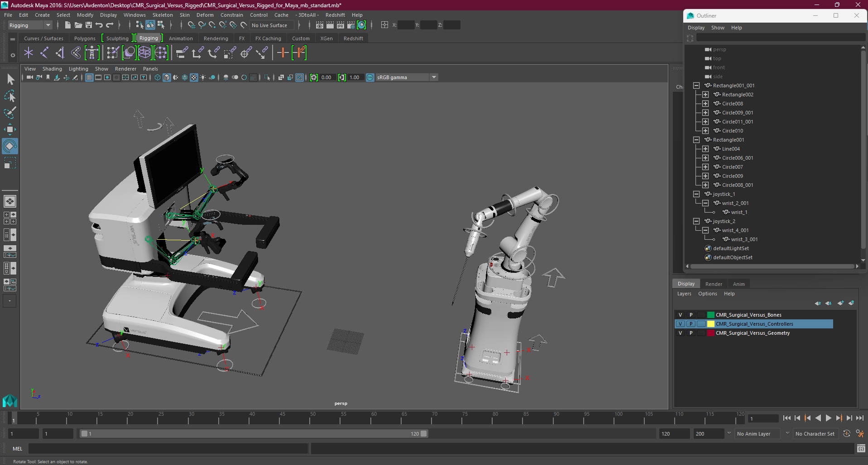The height and width of the screenshot is (465, 868).
Task: Choose the Move tool in toolbox
Action: click(10, 129)
